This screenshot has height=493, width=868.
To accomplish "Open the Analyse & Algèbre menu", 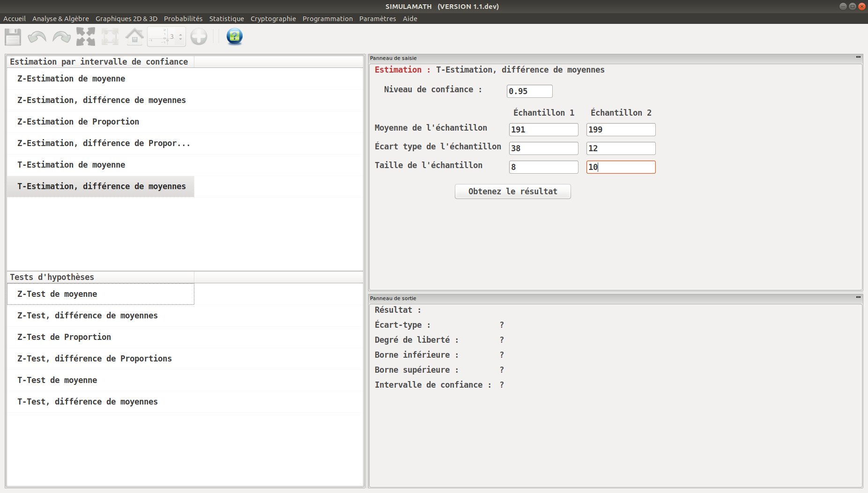I will point(60,19).
